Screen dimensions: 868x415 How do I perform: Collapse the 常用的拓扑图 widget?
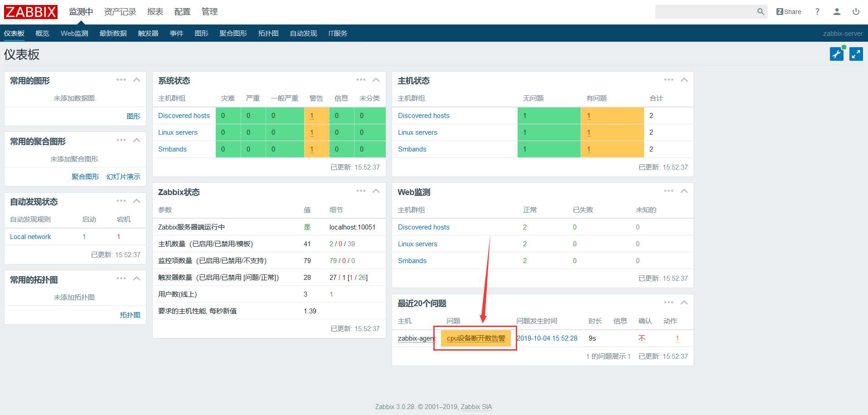pos(136,278)
